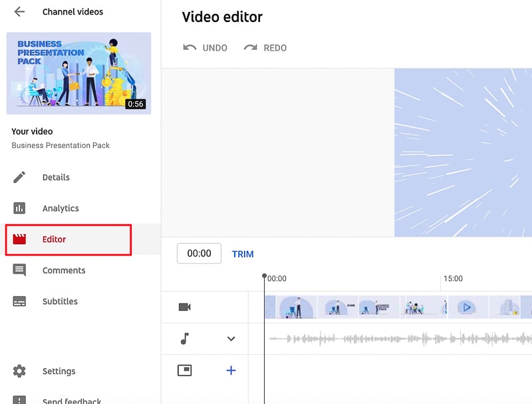Expand the audio track chevron
The width and height of the screenshot is (532, 404).
click(x=231, y=339)
